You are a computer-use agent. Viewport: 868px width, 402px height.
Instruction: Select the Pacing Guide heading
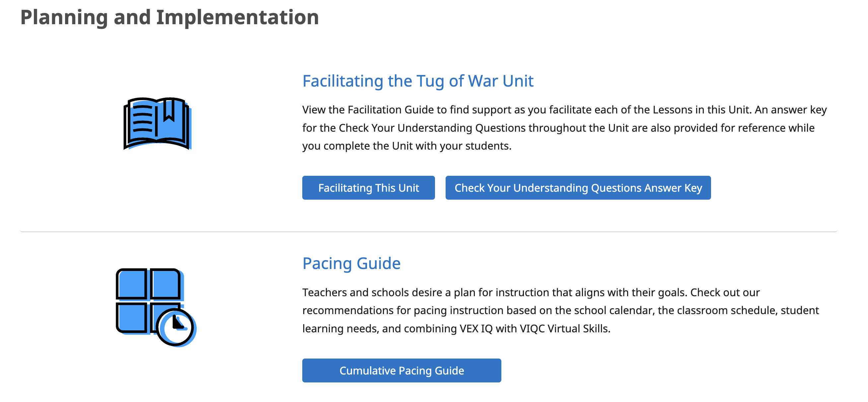coord(351,263)
